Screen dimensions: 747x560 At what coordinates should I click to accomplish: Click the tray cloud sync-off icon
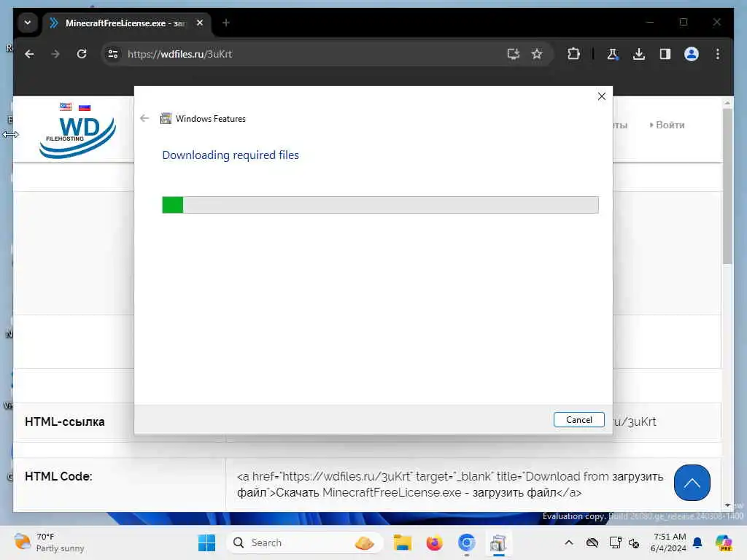pyautogui.click(x=592, y=542)
